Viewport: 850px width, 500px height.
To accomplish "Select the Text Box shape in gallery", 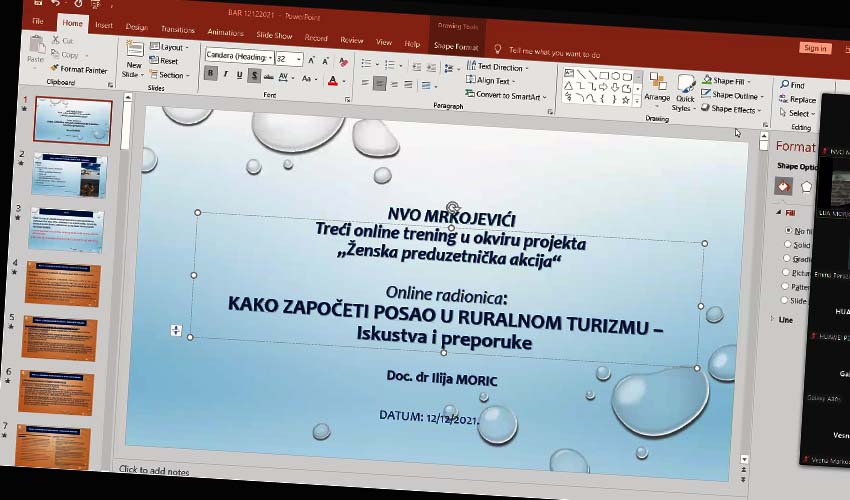I will (x=569, y=73).
